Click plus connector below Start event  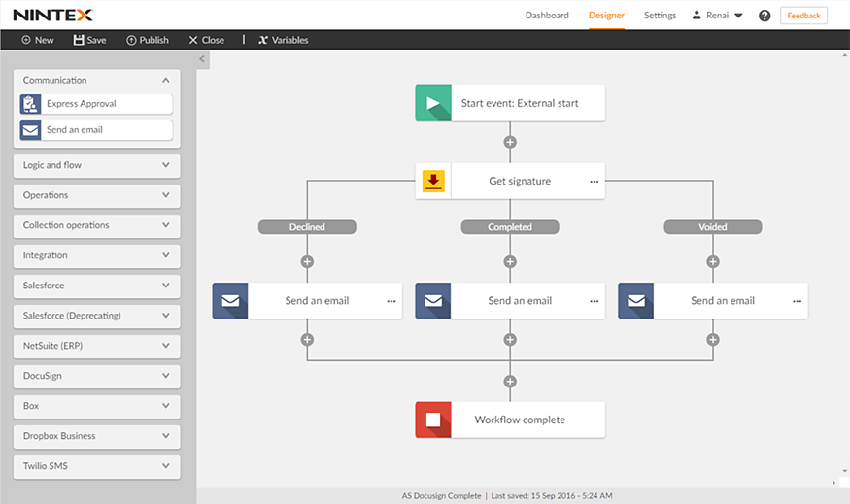coord(510,142)
